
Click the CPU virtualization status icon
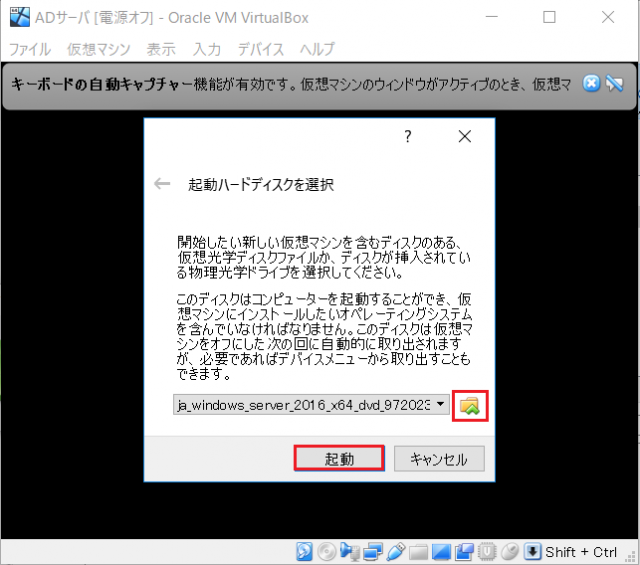(487, 552)
